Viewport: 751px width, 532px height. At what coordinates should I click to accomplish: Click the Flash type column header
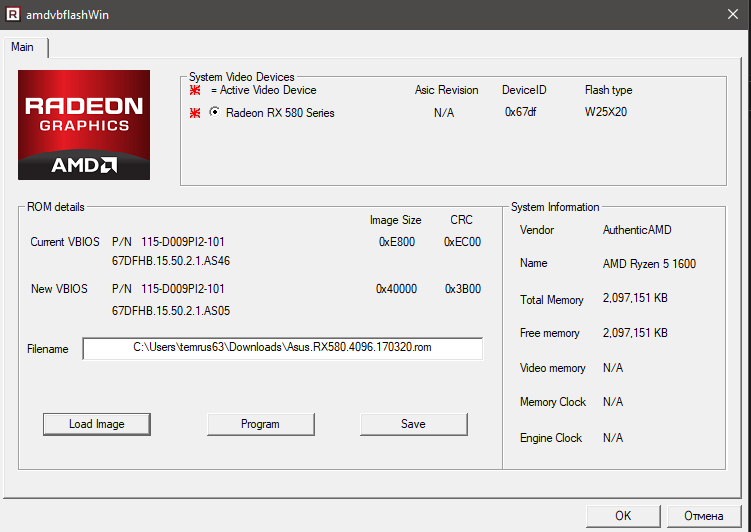click(x=608, y=90)
